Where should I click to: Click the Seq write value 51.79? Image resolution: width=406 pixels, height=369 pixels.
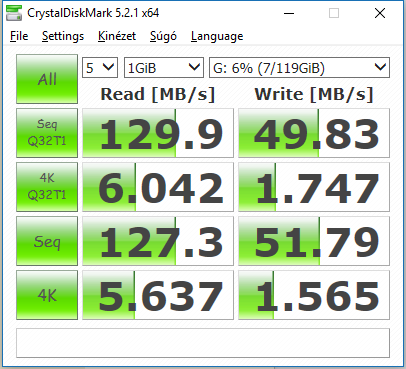tap(314, 241)
